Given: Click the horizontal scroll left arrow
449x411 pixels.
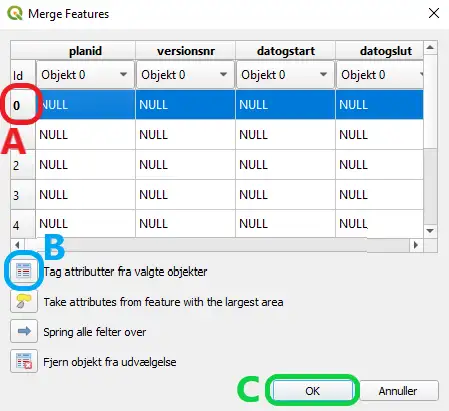Looking at the screenshot, I should point(17,245).
